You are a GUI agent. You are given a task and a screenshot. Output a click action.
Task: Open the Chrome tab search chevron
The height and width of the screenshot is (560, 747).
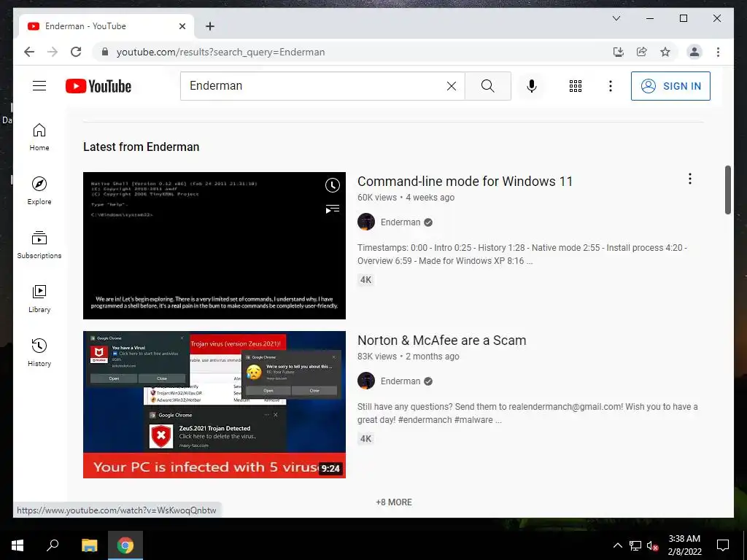pos(616,18)
